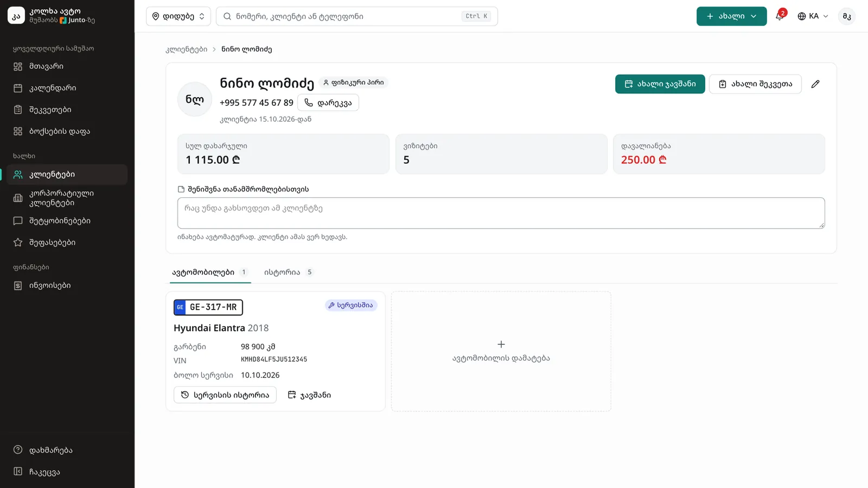Click ახალი შეკვეთა button
Viewport: 868px width, 488px height.
point(755,84)
